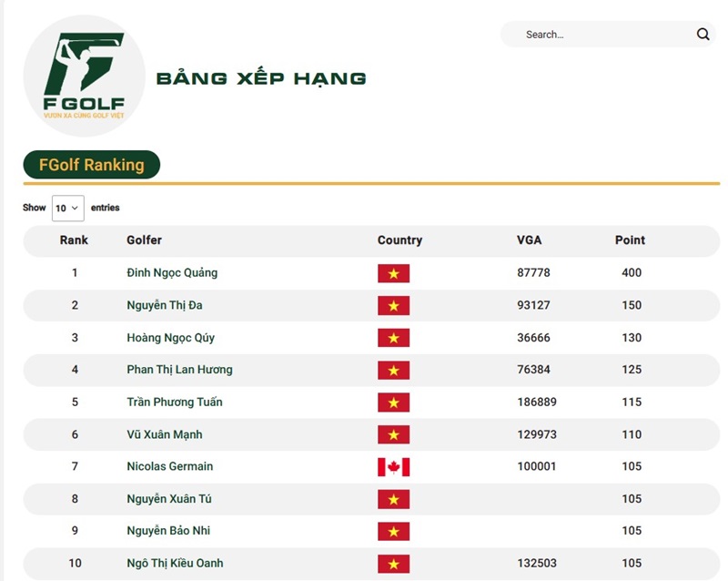728x581 pixels.
Task: Open the Show entries dropdown
Action: pyautogui.click(x=67, y=208)
